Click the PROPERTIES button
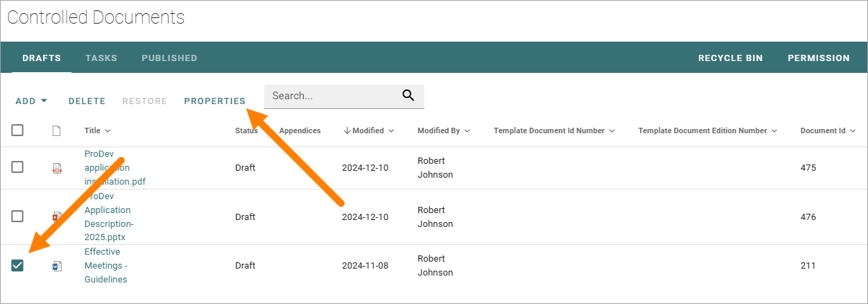 (215, 101)
